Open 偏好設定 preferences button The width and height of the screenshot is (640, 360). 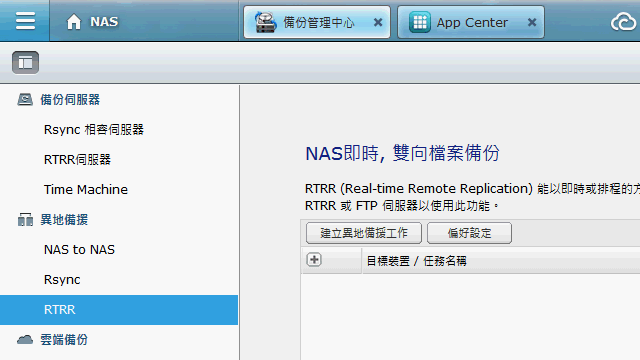tap(469, 233)
